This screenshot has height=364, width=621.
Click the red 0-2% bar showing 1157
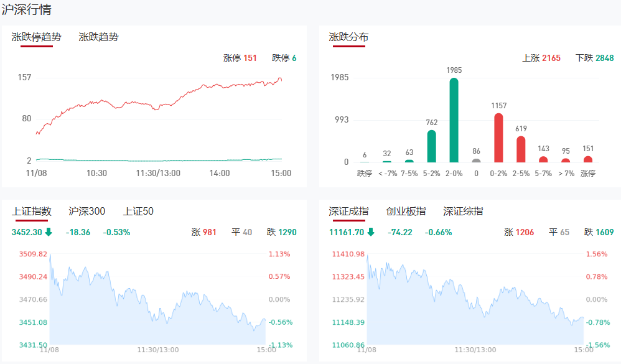point(498,138)
